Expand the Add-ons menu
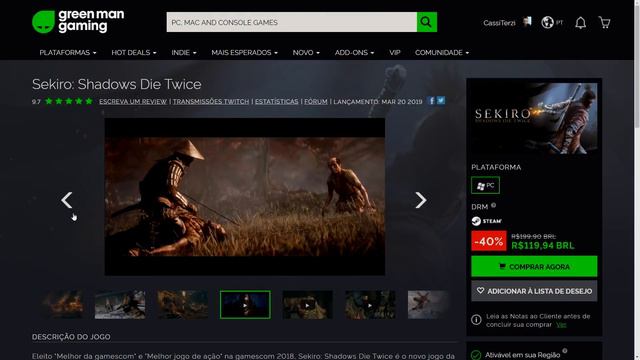Viewport: 640px width, 360px height. (354, 53)
